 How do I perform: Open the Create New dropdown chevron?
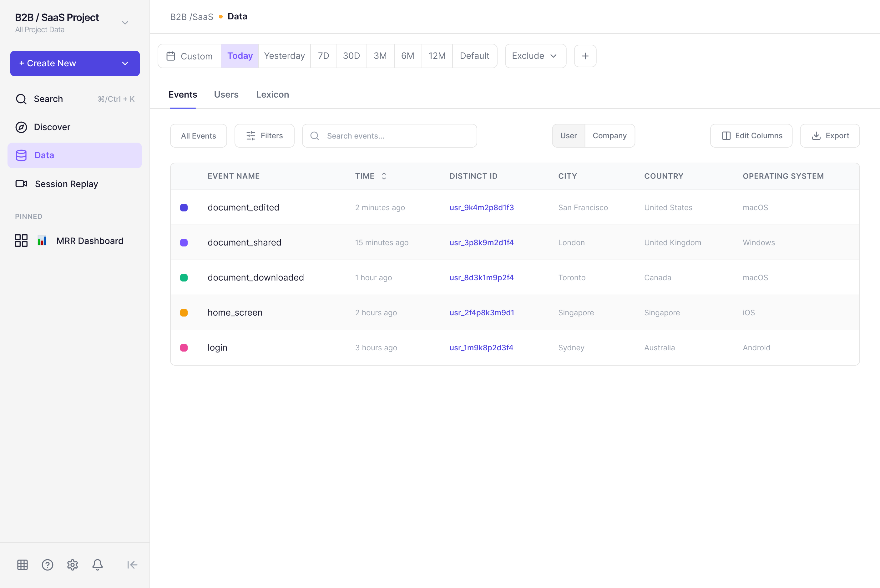pos(125,63)
